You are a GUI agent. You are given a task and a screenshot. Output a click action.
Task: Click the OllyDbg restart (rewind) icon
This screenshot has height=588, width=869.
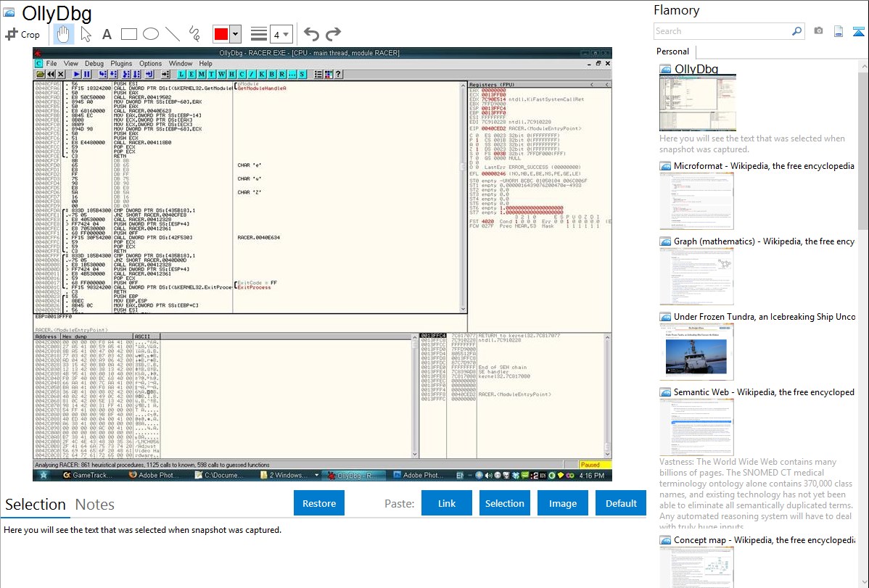tap(51, 74)
